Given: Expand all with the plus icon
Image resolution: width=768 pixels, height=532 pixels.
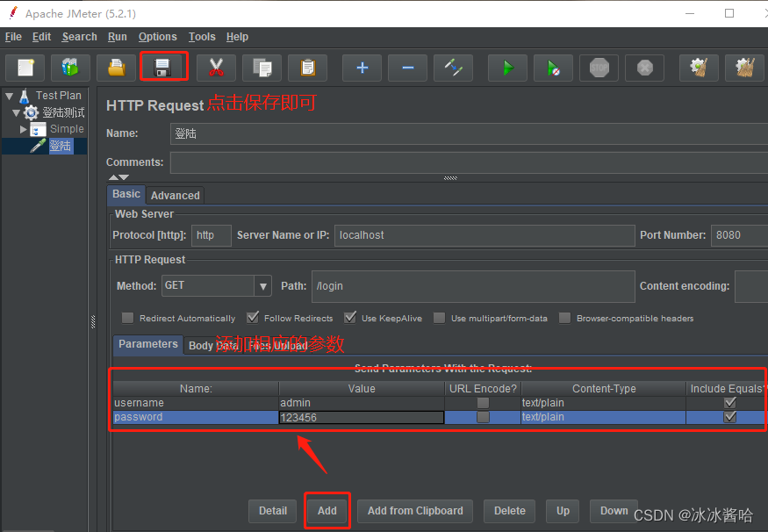Looking at the screenshot, I should pyautogui.click(x=362, y=68).
